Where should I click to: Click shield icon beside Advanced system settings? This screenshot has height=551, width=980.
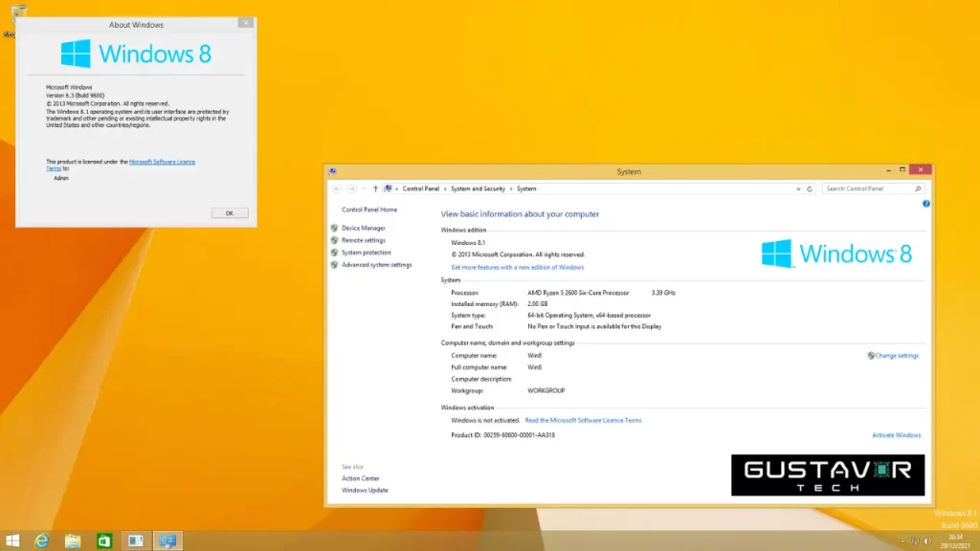[334, 265]
